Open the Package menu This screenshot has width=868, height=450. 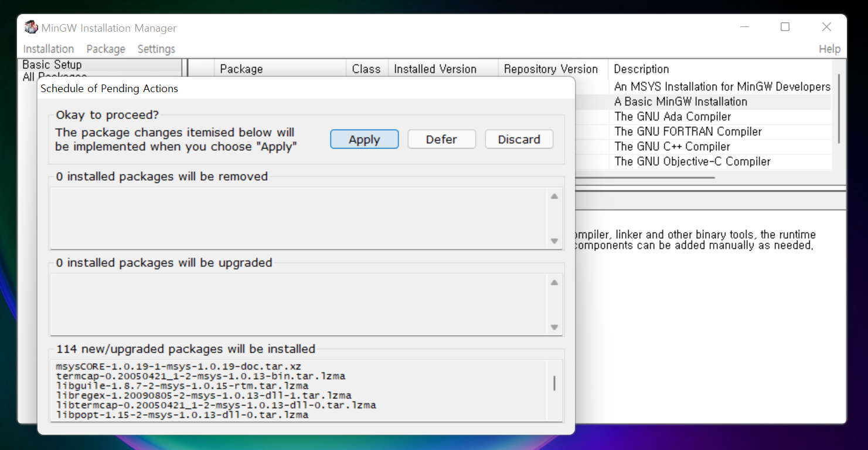pyautogui.click(x=106, y=49)
